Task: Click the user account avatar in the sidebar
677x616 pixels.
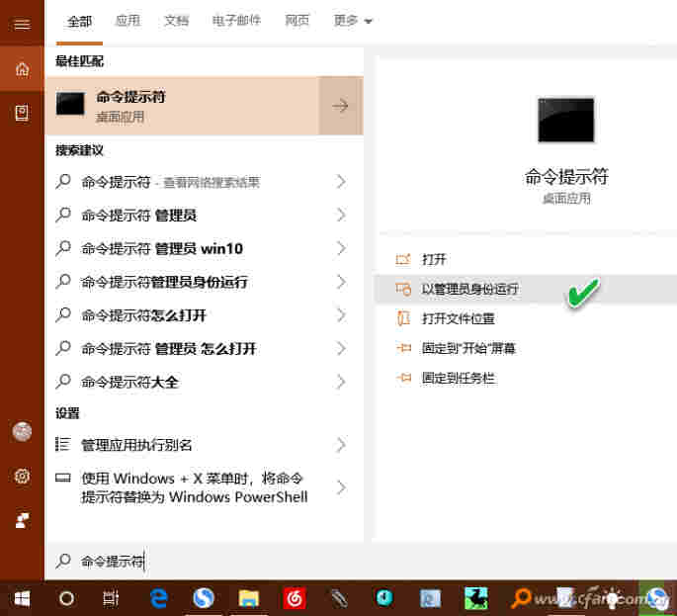Action: 22,431
